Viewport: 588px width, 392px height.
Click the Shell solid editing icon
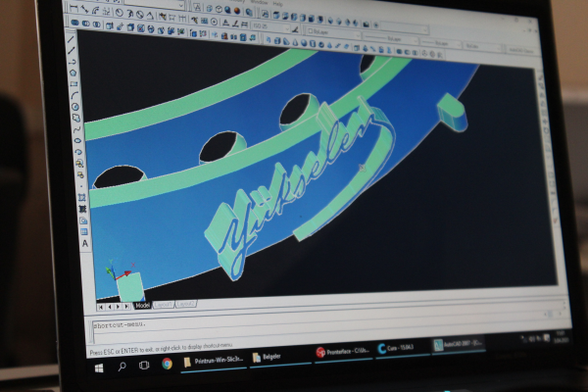tap(243, 37)
